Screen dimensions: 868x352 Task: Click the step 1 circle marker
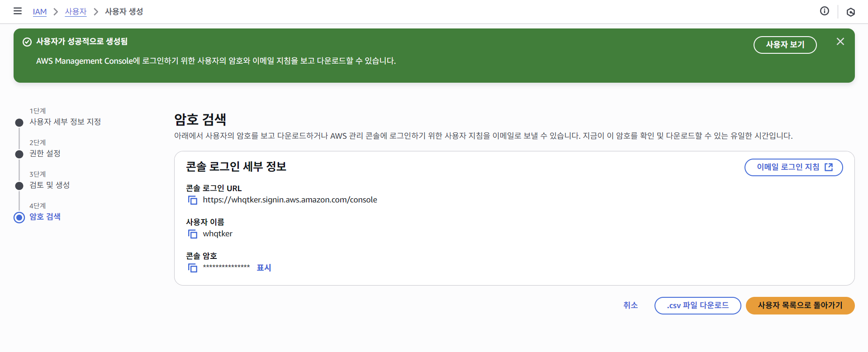19,122
